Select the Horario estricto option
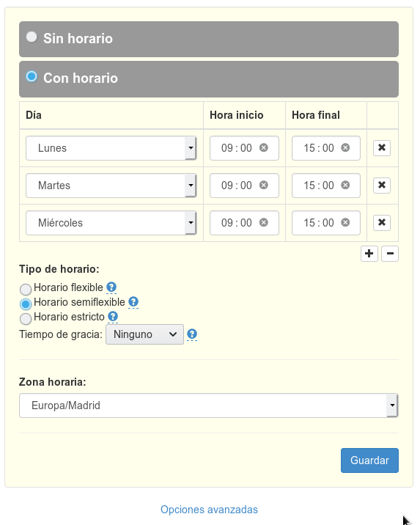Screen dimensions: 420x525 (26, 318)
